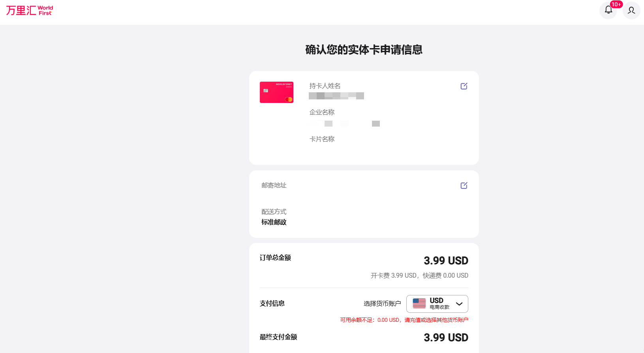Viewport: 644px width, 353px height.
Task: Click the 持卡人姓名 field label
Action: (x=325, y=86)
